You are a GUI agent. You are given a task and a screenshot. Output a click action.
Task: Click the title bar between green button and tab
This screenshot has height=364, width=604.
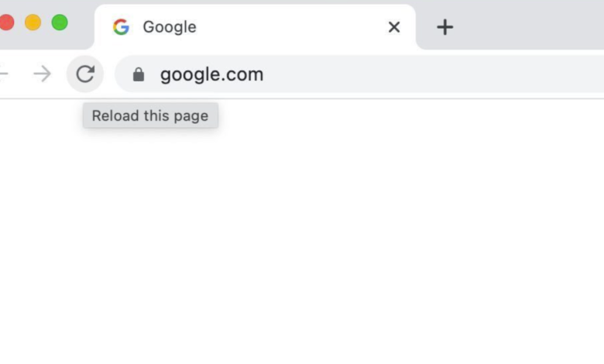tap(81, 23)
